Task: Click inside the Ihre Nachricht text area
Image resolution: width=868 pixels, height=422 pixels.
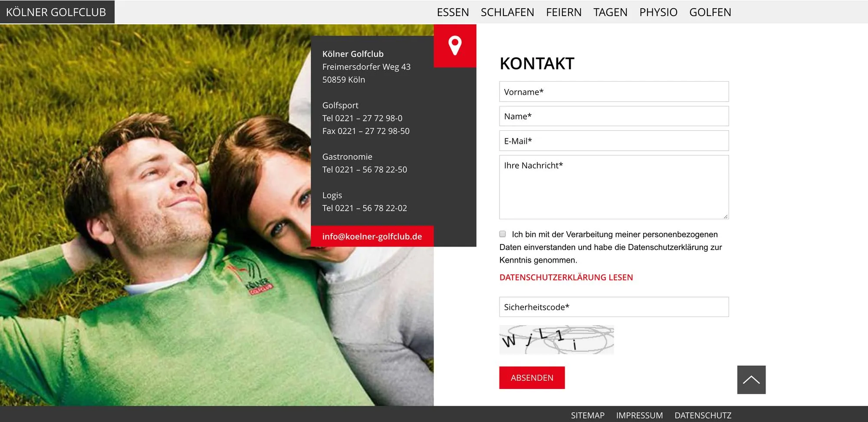Action: tap(614, 187)
